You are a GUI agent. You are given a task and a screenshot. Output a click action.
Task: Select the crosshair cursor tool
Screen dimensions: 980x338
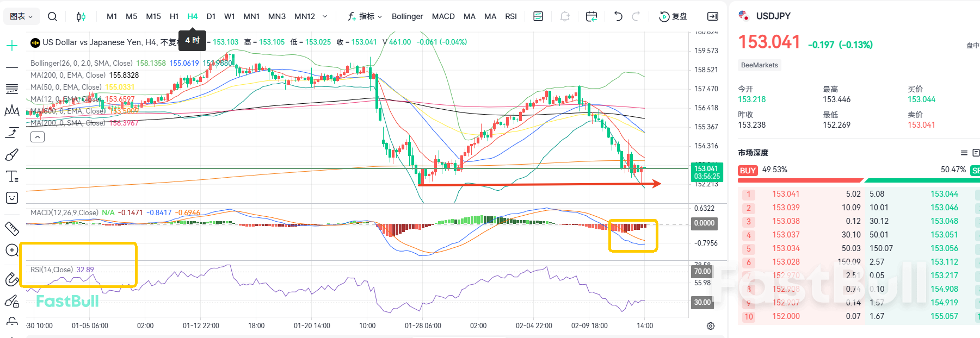click(12, 46)
